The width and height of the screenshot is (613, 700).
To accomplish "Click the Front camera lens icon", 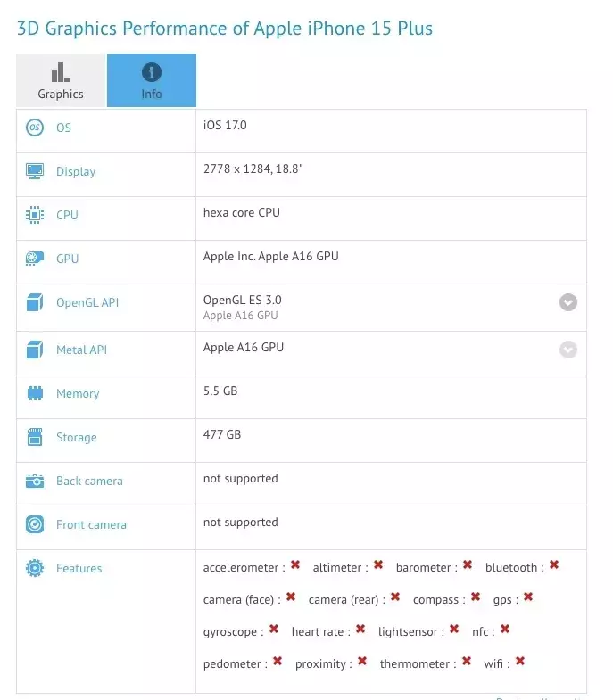I will pos(35,524).
